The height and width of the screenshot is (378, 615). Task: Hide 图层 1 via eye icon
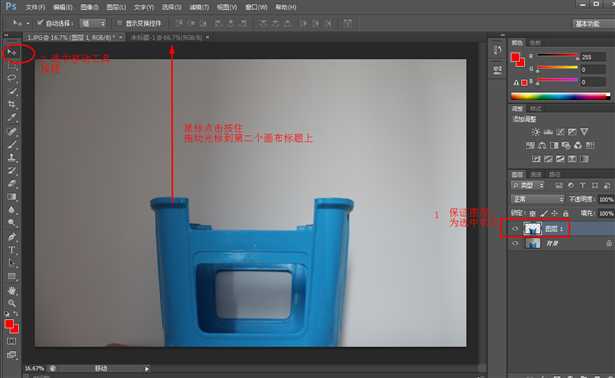click(515, 229)
